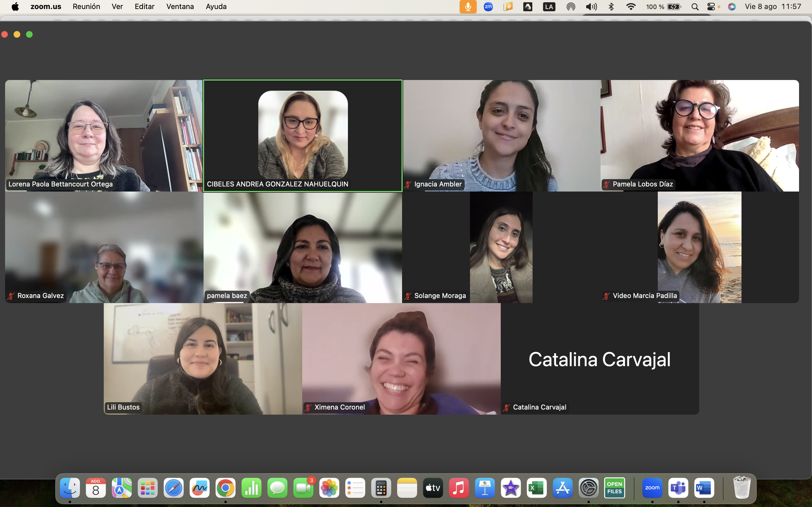
Task: Open Excel from the dock
Action: click(x=537, y=488)
